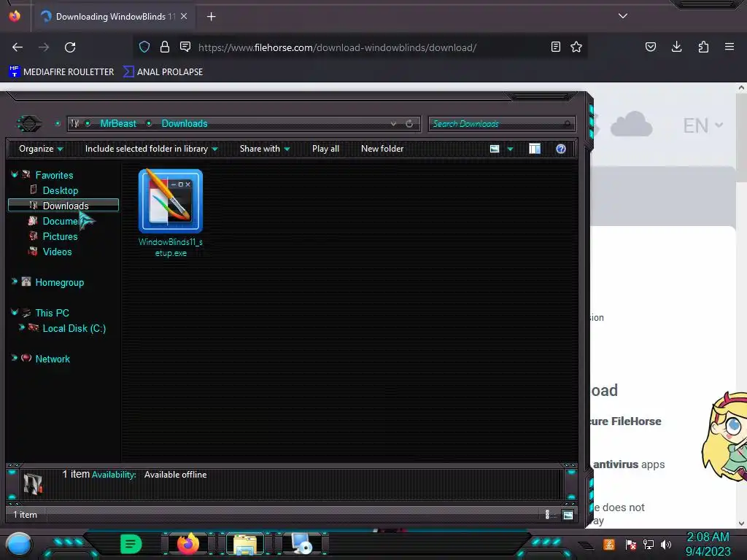Image resolution: width=747 pixels, height=560 pixels.
Task: Switch to large icons view in status bar
Action: (568, 515)
